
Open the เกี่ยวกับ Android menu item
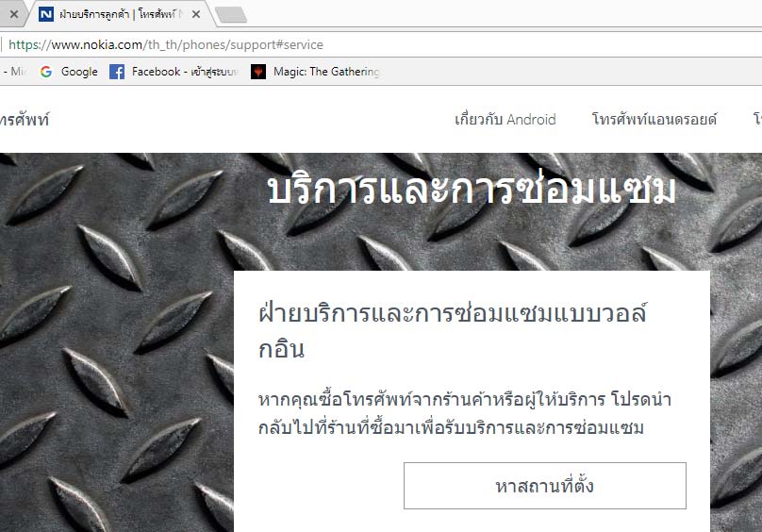505,119
